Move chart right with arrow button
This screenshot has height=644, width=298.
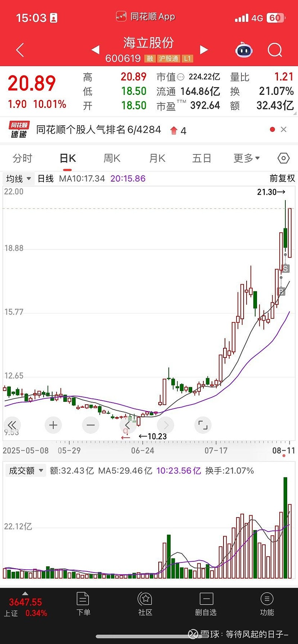tap(166, 425)
